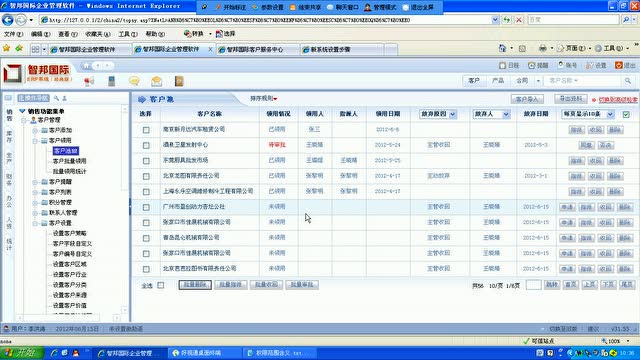Check the box for 东莞厨具批发市场
This screenshot has width=640, height=360.
(146, 161)
